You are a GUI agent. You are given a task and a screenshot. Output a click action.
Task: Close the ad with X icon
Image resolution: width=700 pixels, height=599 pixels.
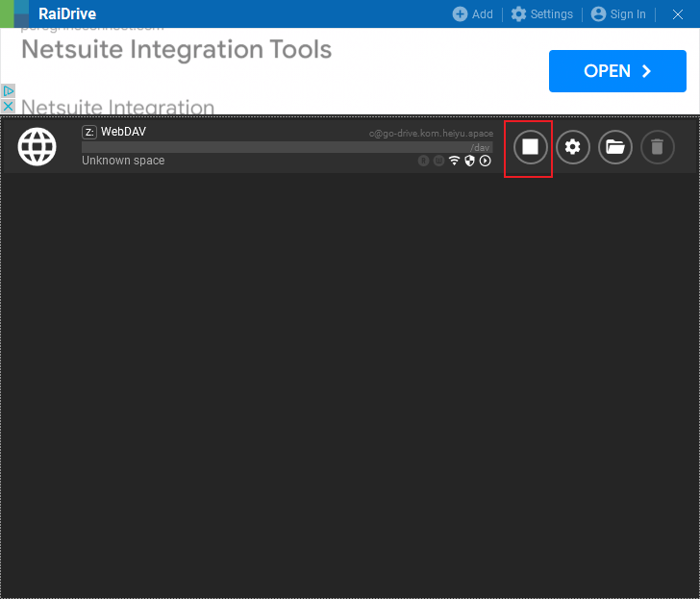click(8, 106)
